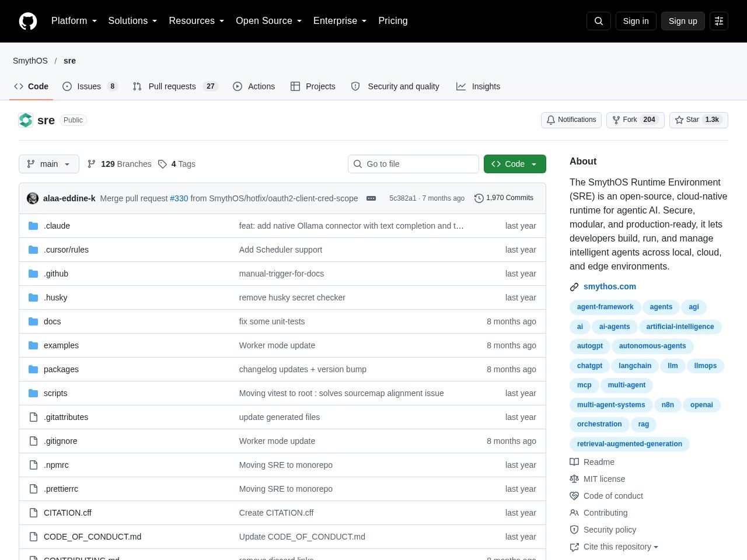
Task: Expand the commit message ellipsis
Action: pos(371,198)
